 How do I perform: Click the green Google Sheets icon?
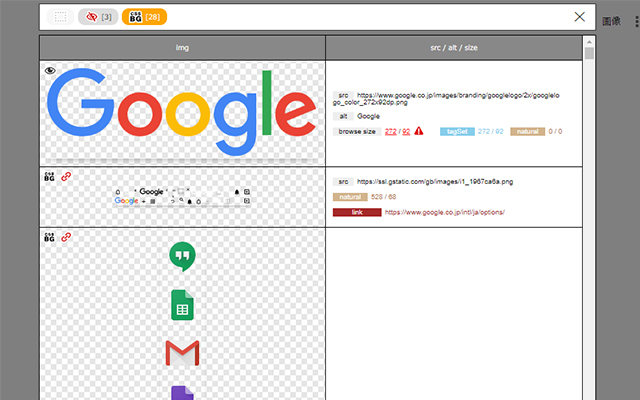[x=182, y=305]
